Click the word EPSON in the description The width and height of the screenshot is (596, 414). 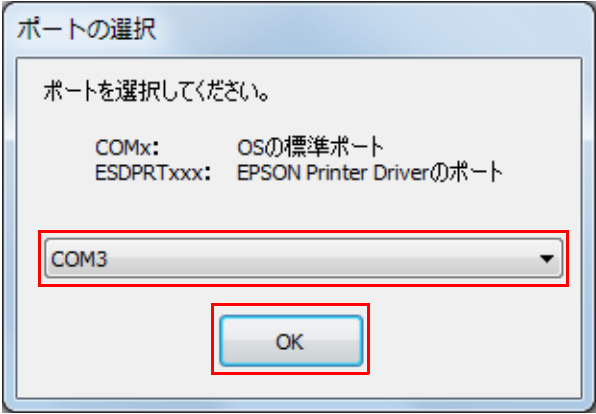(x=270, y=174)
